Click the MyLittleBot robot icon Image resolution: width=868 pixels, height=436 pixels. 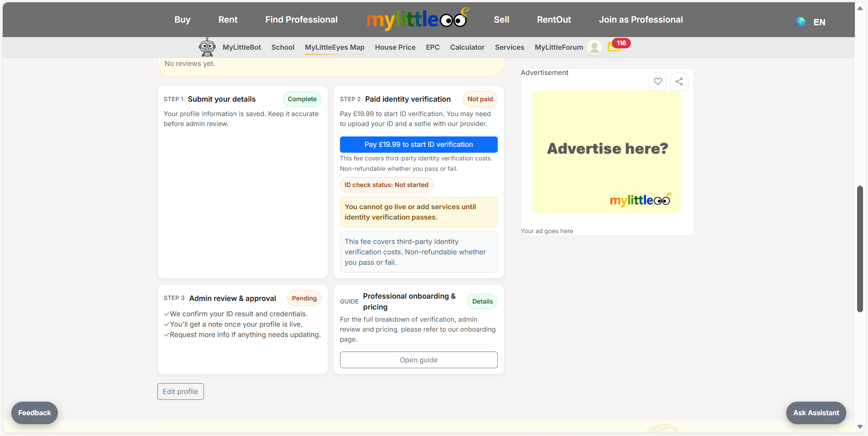pyautogui.click(x=207, y=47)
